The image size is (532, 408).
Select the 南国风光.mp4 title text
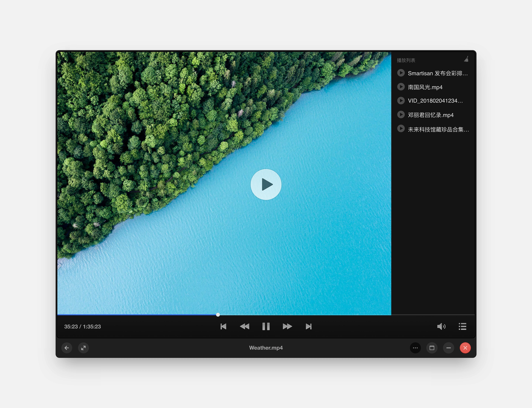(425, 87)
